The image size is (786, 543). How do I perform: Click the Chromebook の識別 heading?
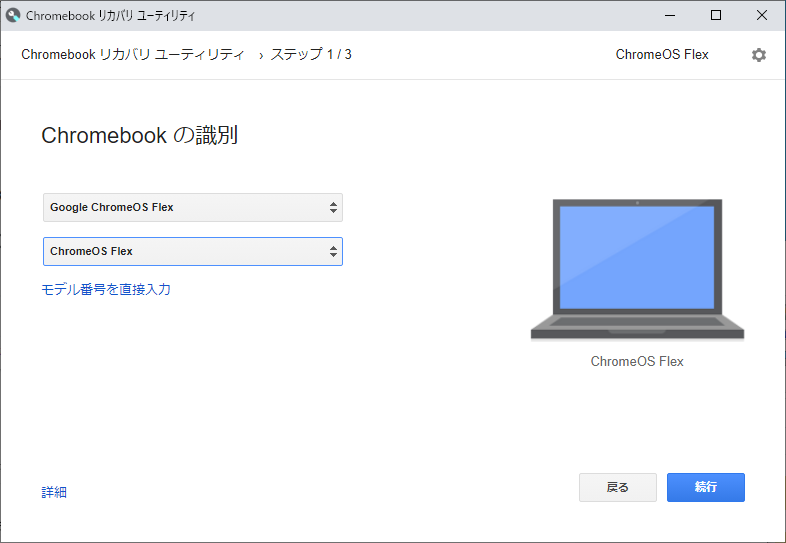pos(139,135)
